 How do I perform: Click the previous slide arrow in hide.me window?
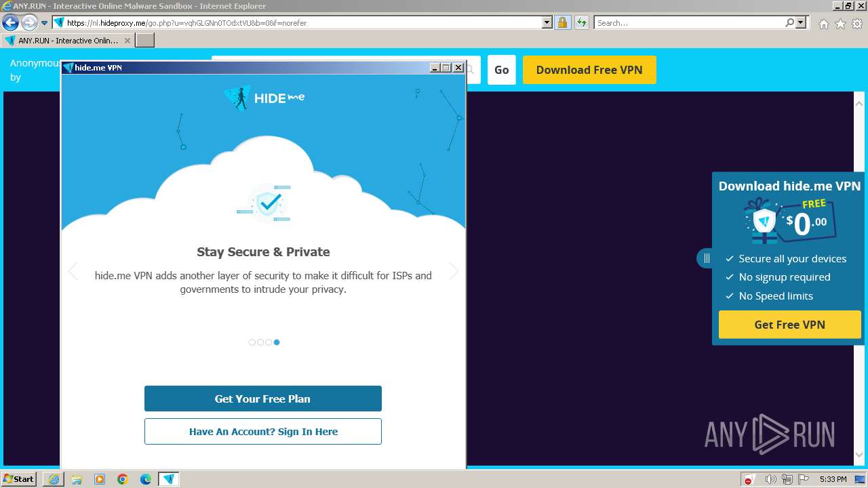click(x=73, y=271)
